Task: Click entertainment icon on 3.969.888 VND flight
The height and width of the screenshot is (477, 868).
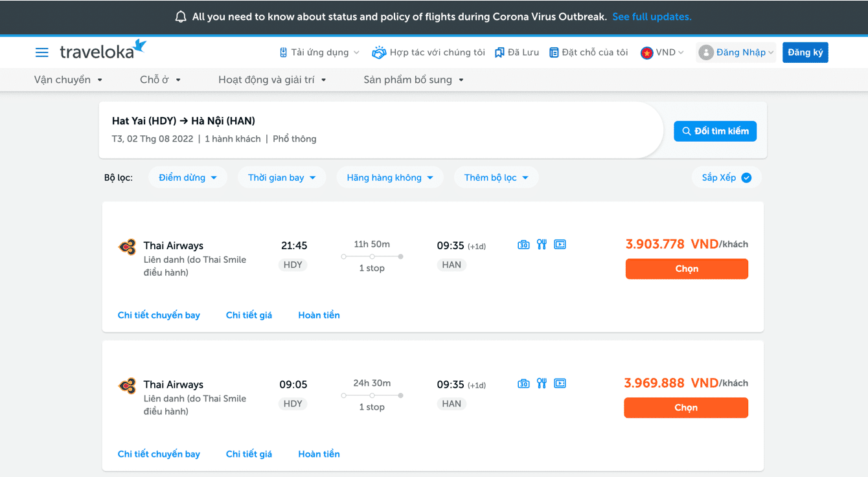Action: 560,384
